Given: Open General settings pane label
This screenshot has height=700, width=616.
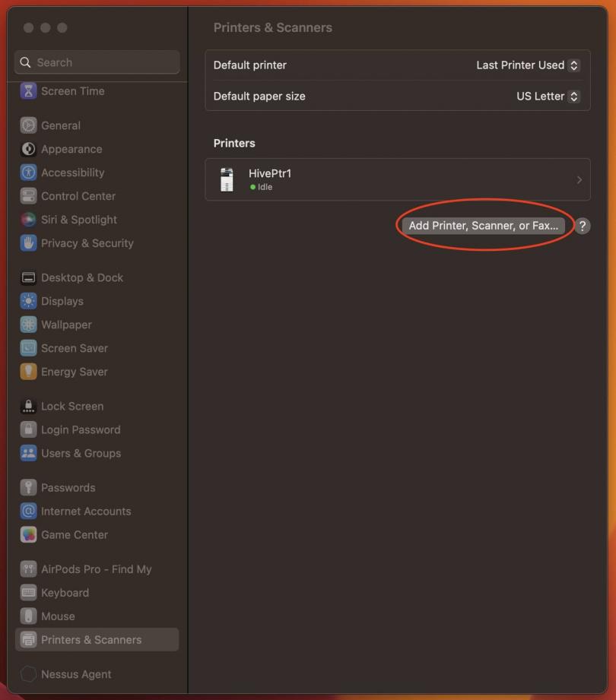Looking at the screenshot, I should pos(61,125).
